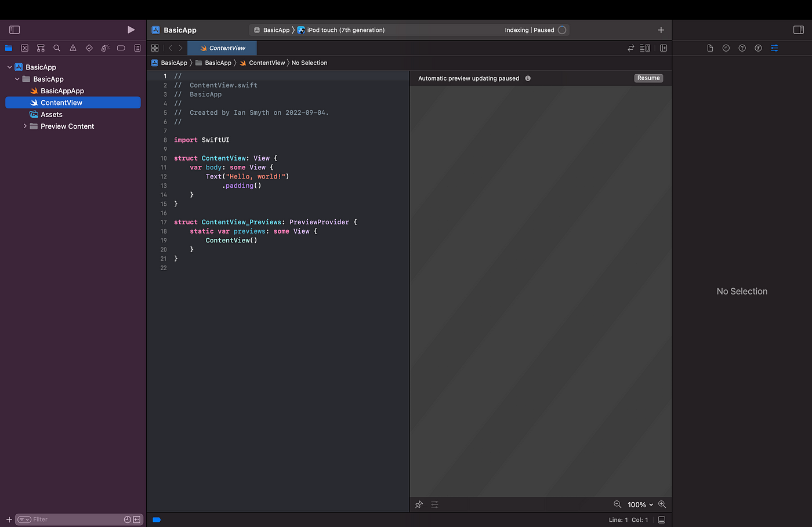
Task: Open the 100% zoom level menu
Action: click(x=640, y=505)
